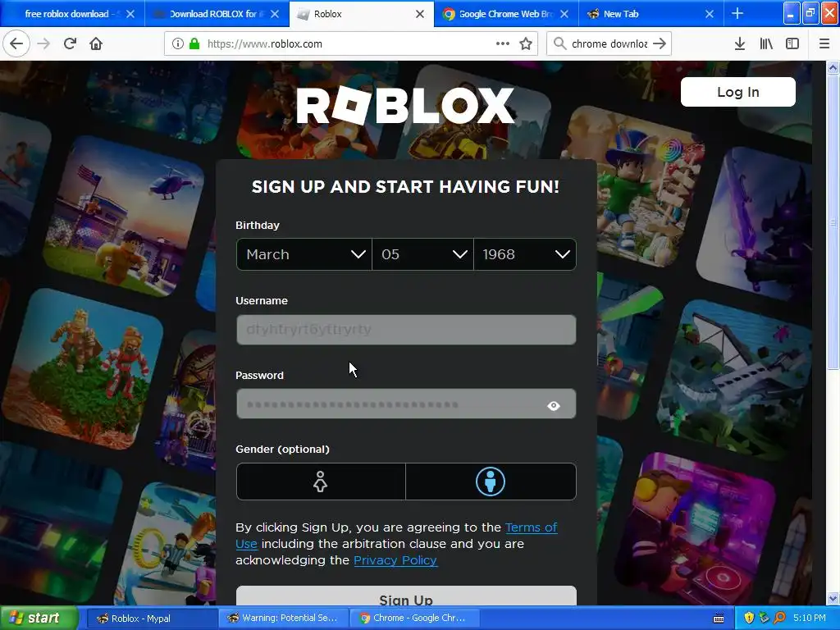Click the scrollbar down arrow
840x630 pixels.
(833, 598)
